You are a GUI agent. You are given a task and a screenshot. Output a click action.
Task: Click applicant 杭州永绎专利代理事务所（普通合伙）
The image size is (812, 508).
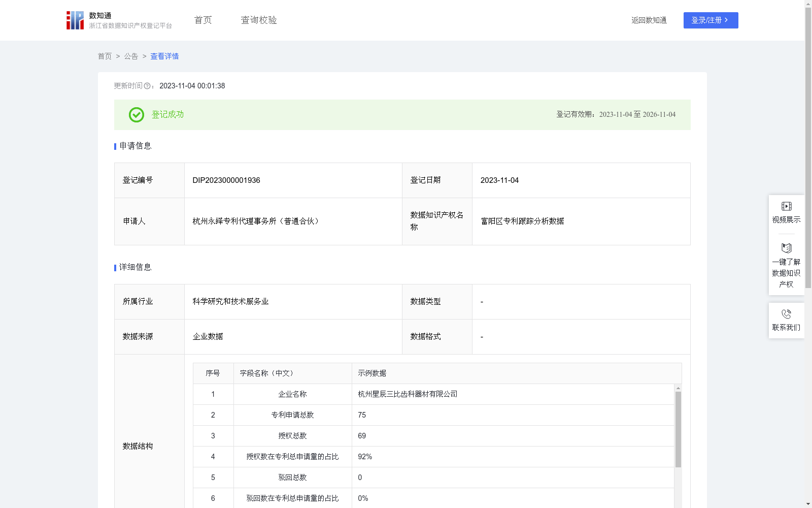click(257, 221)
